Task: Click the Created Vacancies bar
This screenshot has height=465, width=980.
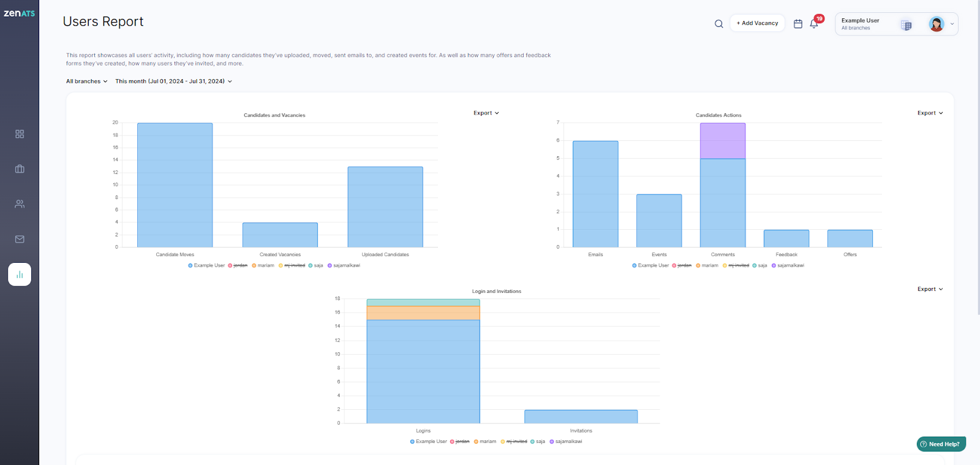Action: (280, 235)
